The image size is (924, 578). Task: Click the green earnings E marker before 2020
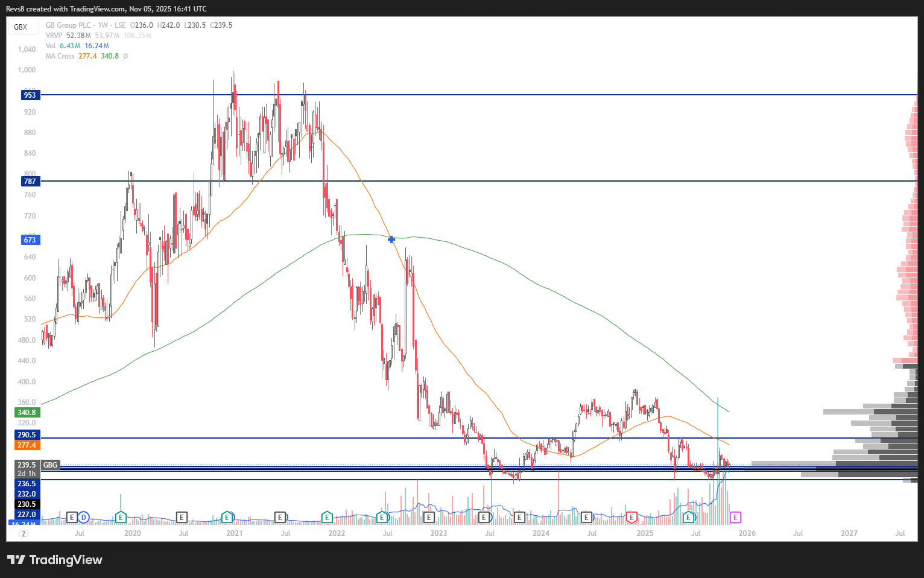(x=121, y=517)
